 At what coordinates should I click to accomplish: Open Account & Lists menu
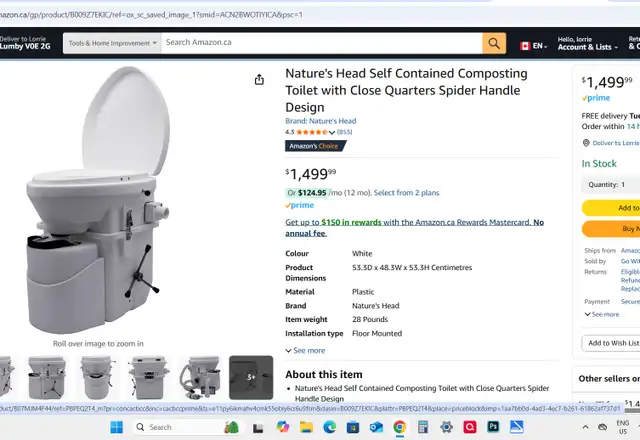588,44
